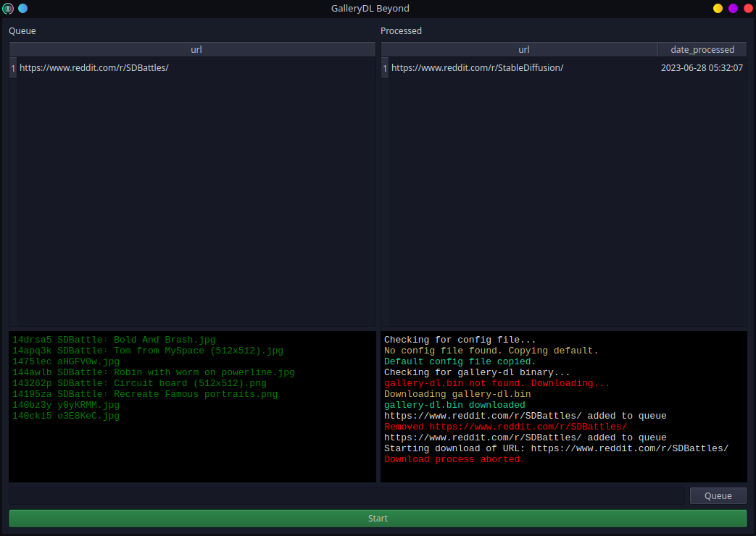Click 'Download process aborted.' log line

pos(454,459)
